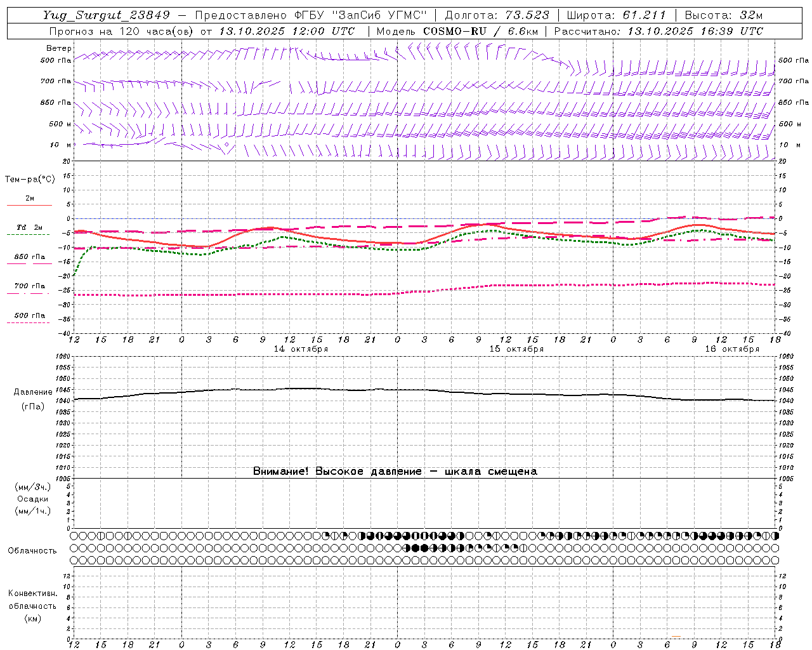The width and height of the screenshot is (812, 650).
Task: Click the Облачность cloud cover label
Action: [x=32, y=551]
